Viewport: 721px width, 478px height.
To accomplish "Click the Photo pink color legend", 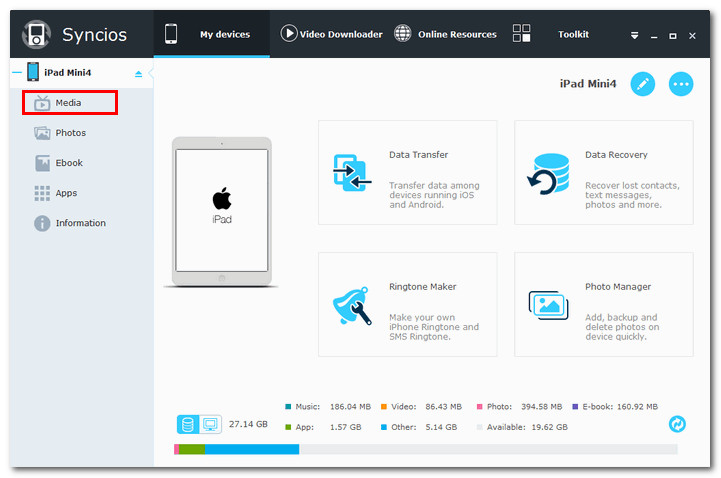I will [480, 407].
